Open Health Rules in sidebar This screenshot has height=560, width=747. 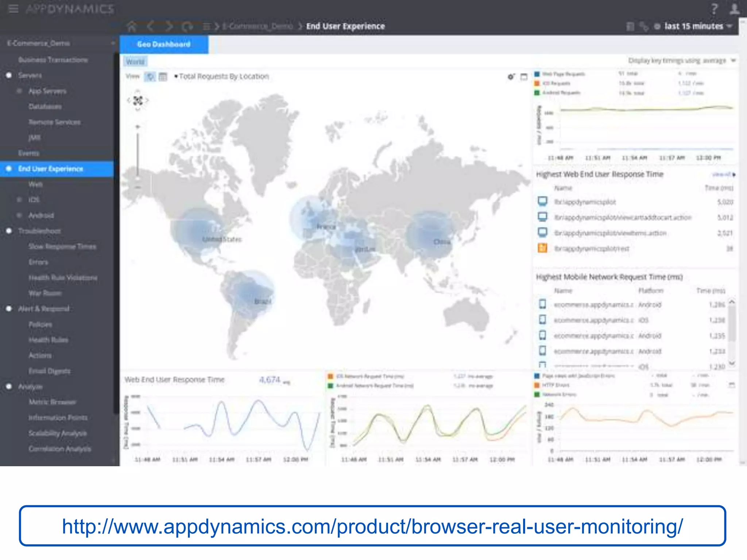pos(49,340)
